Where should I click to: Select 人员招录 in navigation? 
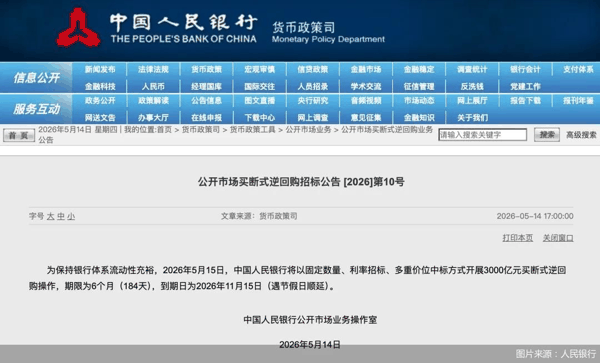tap(313, 86)
